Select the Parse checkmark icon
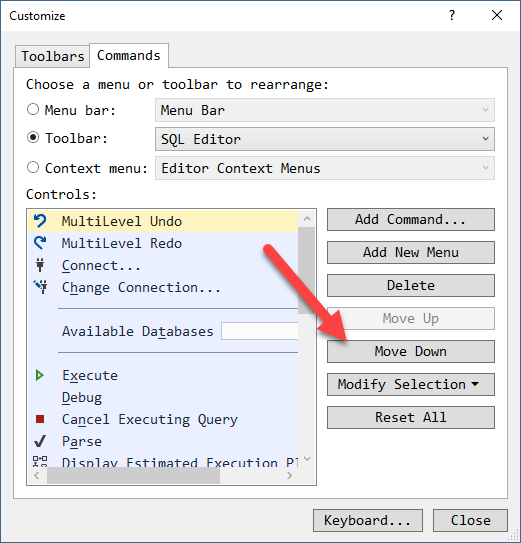The width and height of the screenshot is (521, 543). [x=40, y=441]
